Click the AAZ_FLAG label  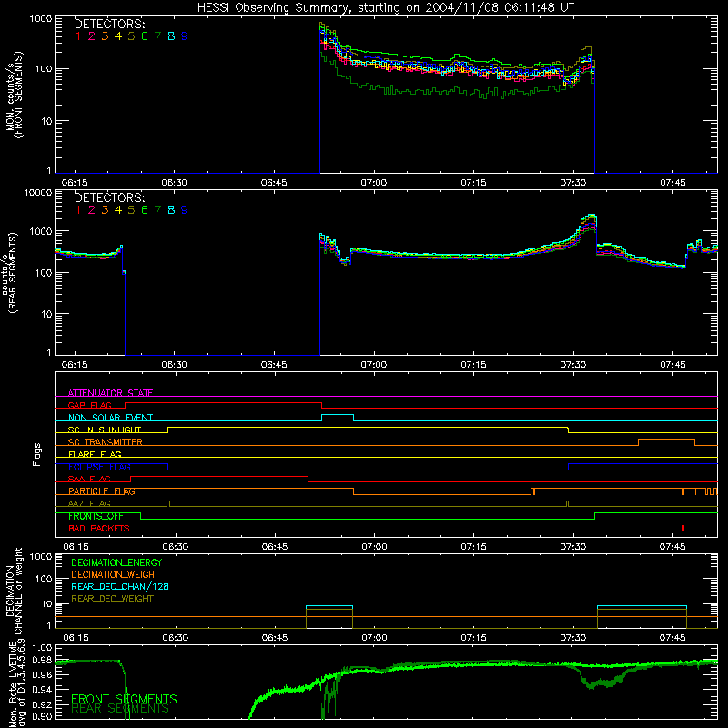[x=89, y=504]
